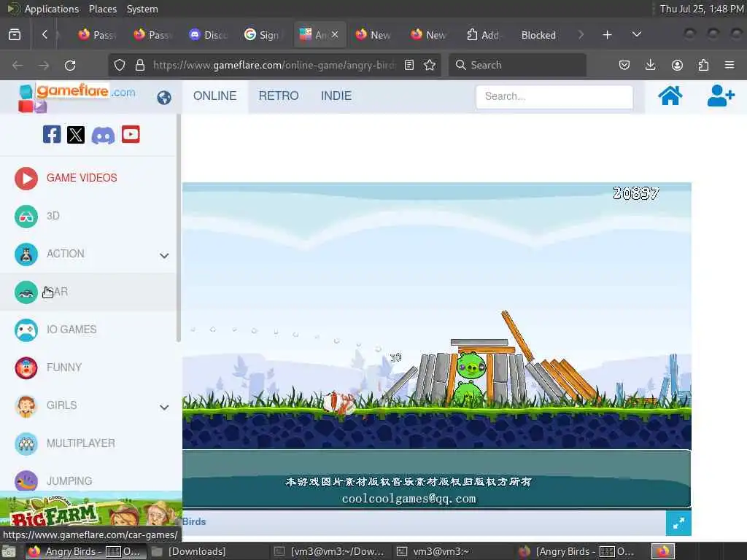Click the Girls category icon
Screen dimensions: 747x560
click(x=26, y=405)
